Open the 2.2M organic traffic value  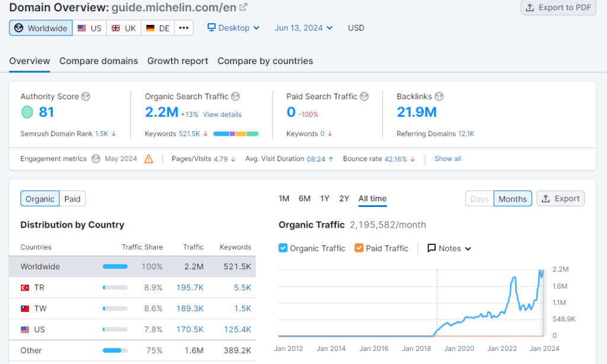click(x=161, y=112)
